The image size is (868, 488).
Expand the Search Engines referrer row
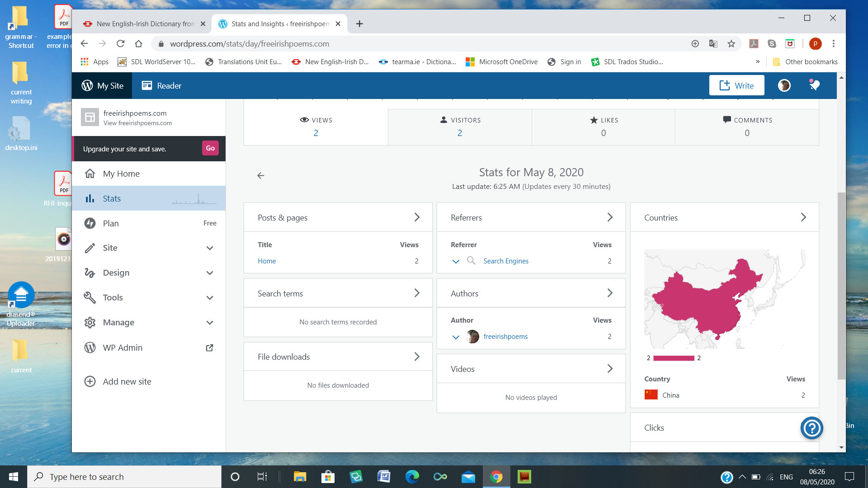[456, 261]
